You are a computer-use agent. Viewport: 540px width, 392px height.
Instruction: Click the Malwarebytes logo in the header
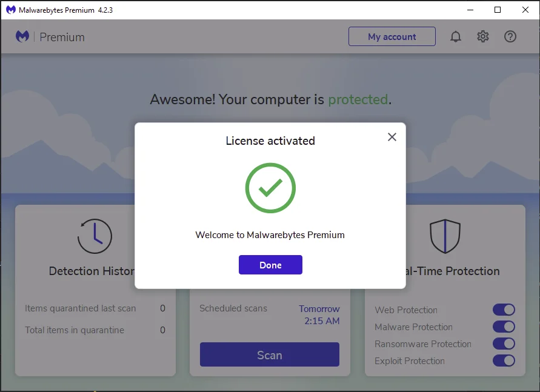[x=22, y=36]
